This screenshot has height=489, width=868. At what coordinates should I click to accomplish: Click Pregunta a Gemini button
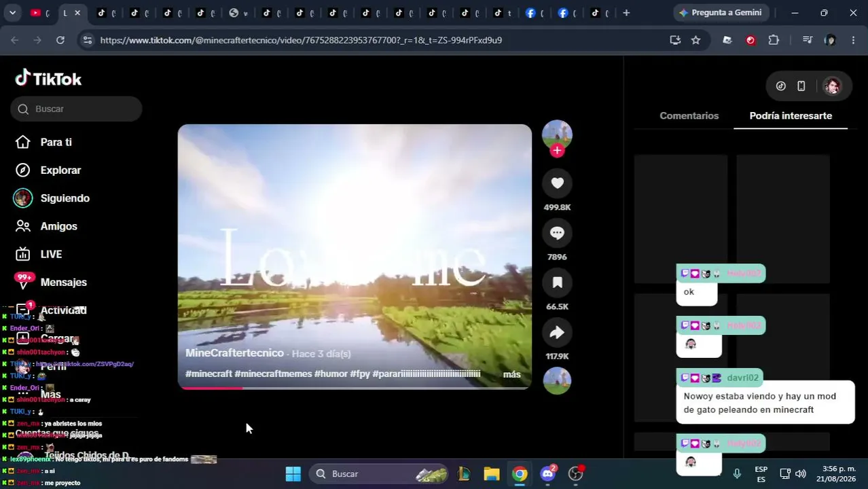click(x=721, y=12)
